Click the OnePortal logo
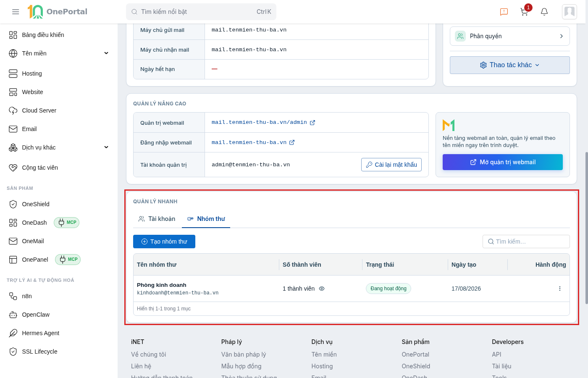Image resolution: width=588 pixels, height=378 pixels. coord(58,12)
